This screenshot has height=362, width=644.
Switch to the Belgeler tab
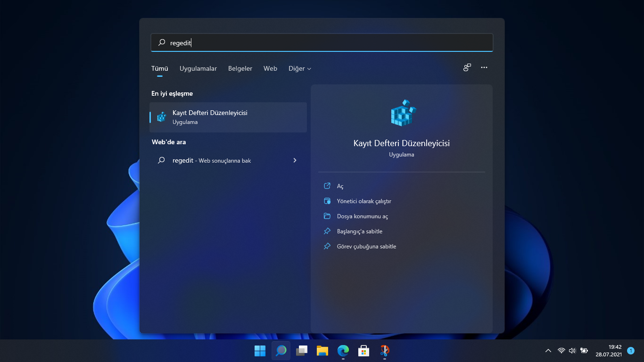240,68
